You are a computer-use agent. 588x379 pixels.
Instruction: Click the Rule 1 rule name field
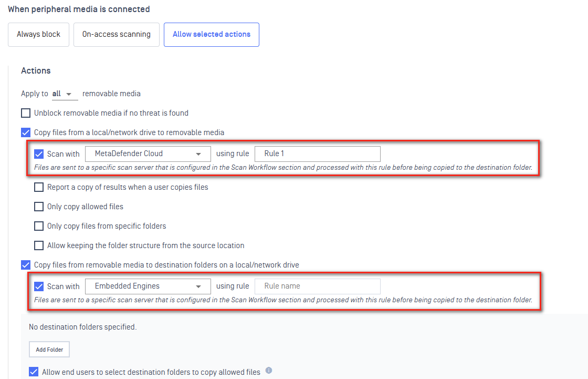(x=318, y=154)
